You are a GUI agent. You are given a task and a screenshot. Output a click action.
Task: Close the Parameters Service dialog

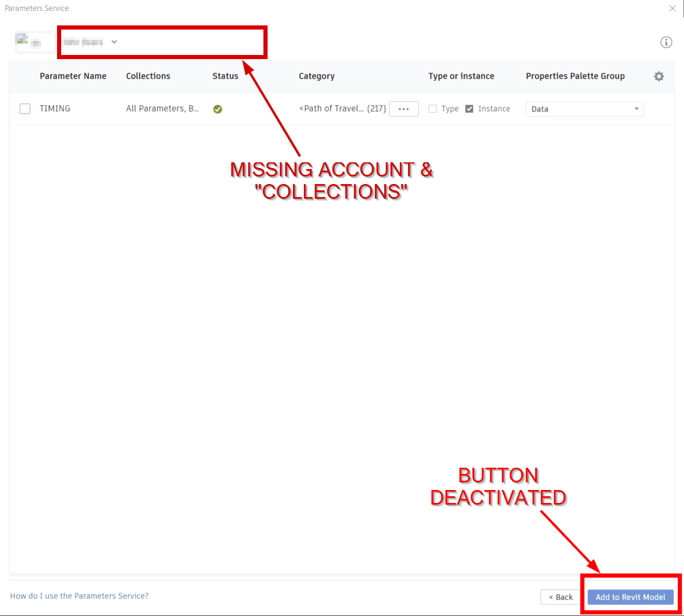[672, 8]
